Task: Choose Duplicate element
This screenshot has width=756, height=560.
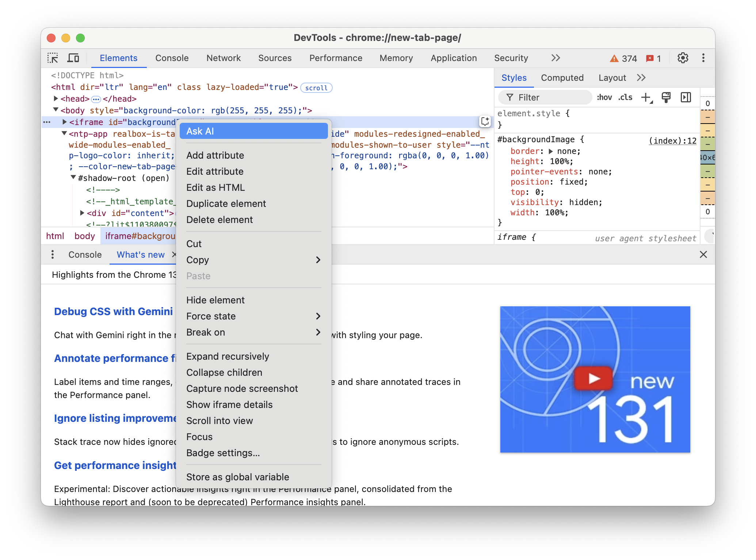Action: click(x=253, y=204)
